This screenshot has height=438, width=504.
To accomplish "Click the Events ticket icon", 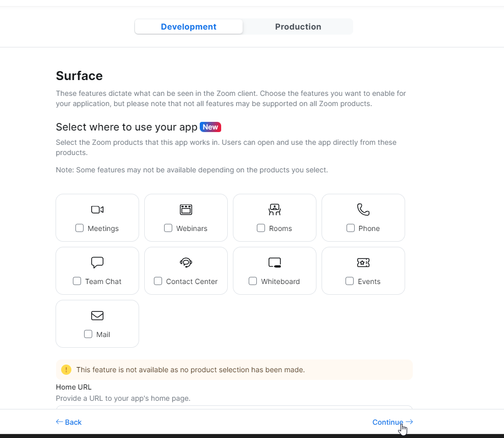I will point(363,263).
